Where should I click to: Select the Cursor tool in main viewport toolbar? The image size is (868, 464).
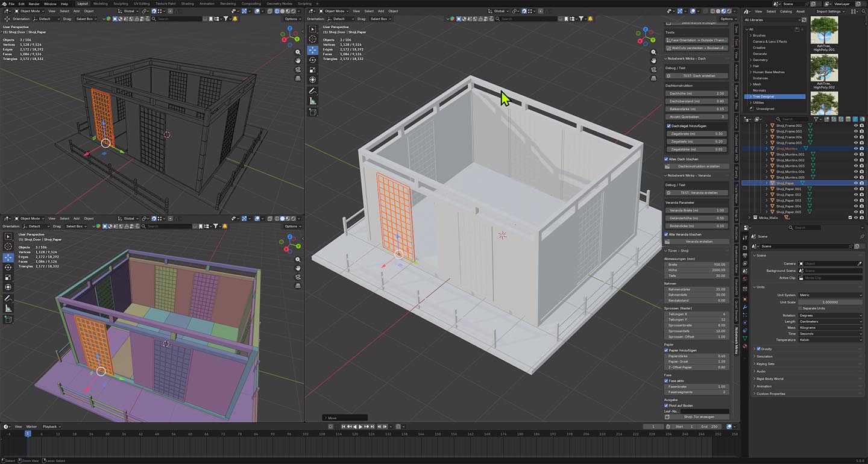pos(313,39)
